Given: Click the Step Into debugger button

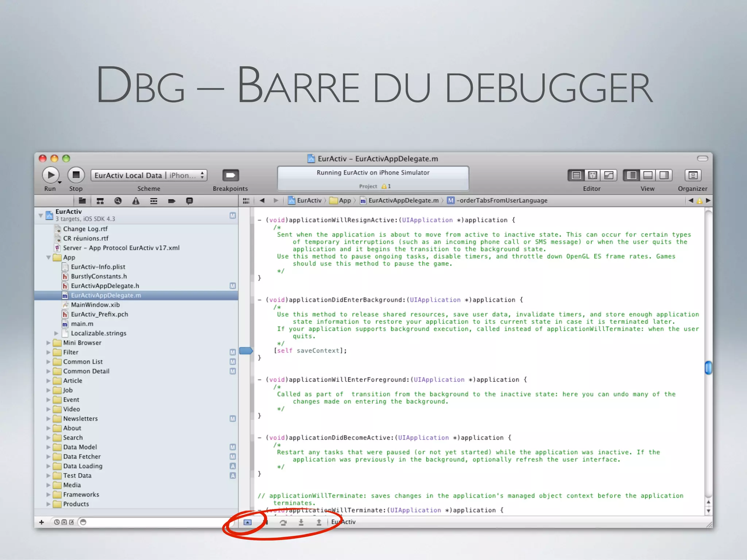Looking at the screenshot, I should [301, 522].
